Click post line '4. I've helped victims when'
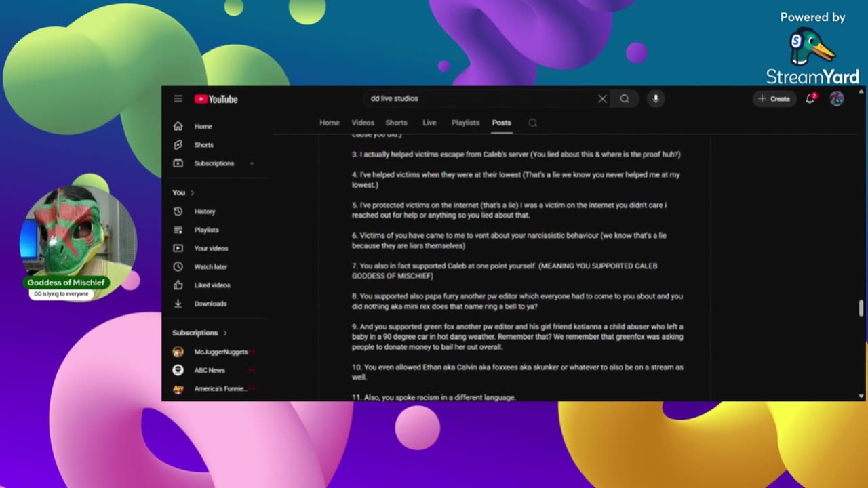 (x=516, y=180)
